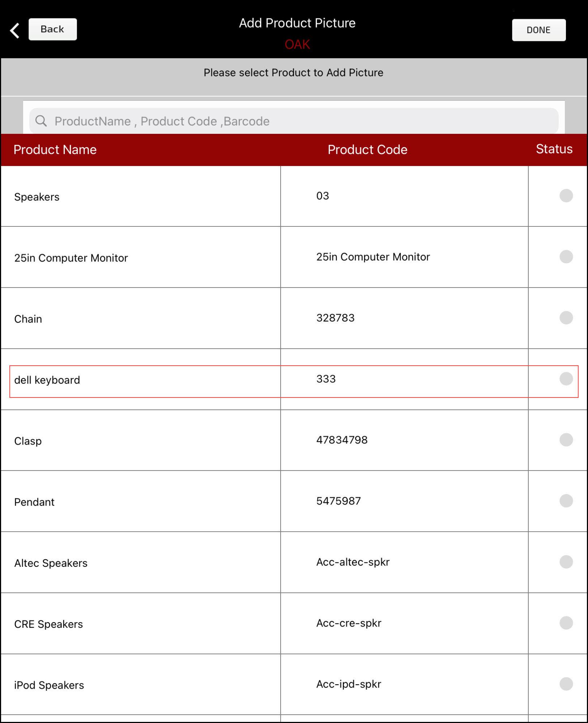Select status indicator for dell keyboard row
588x723 pixels.
(x=566, y=379)
